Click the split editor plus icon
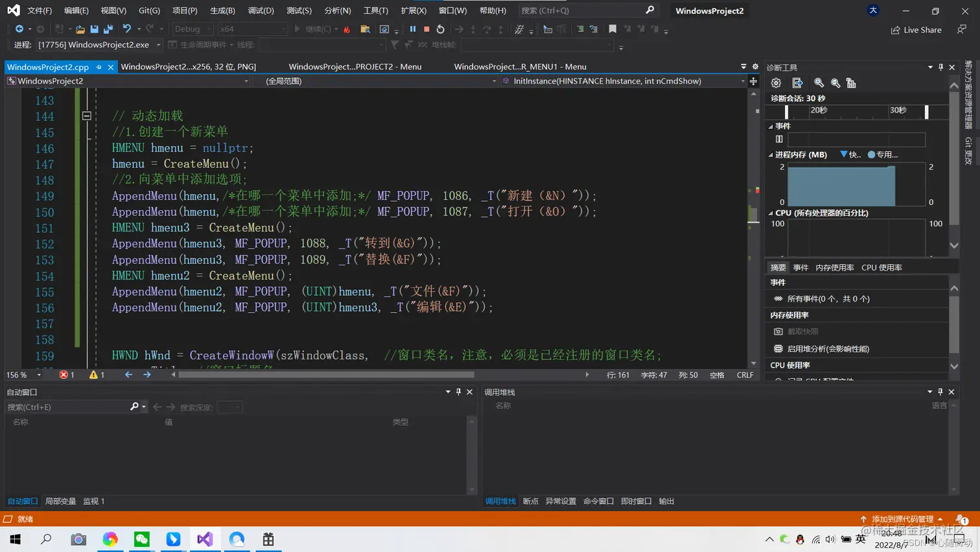The height and width of the screenshot is (552, 980). click(753, 81)
